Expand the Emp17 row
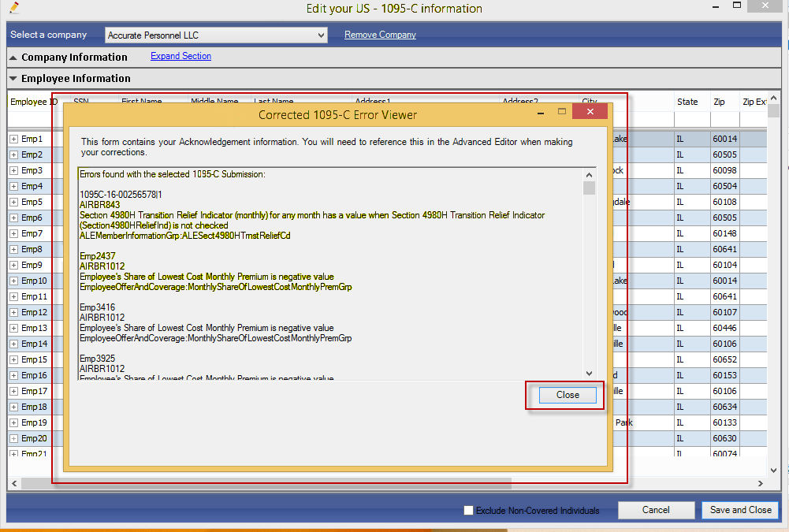This screenshot has width=789, height=532. point(14,391)
